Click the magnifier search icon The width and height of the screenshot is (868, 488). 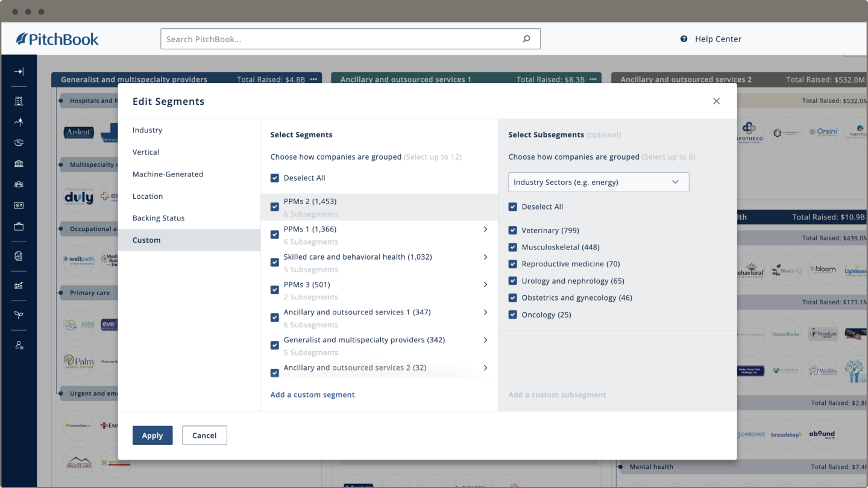tap(526, 39)
